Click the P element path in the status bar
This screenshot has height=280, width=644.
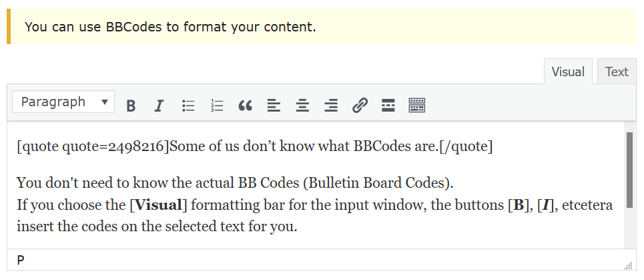point(21,260)
